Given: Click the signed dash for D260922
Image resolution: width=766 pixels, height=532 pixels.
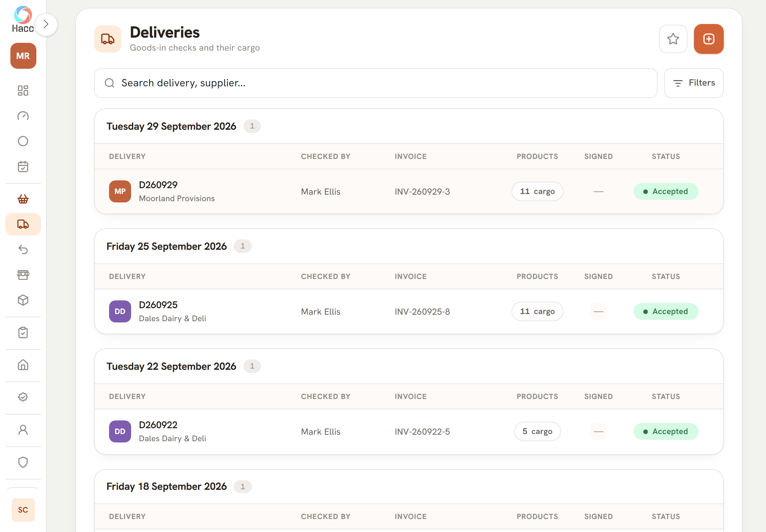Looking at the screenshot, I should click(x=598, y=432).
